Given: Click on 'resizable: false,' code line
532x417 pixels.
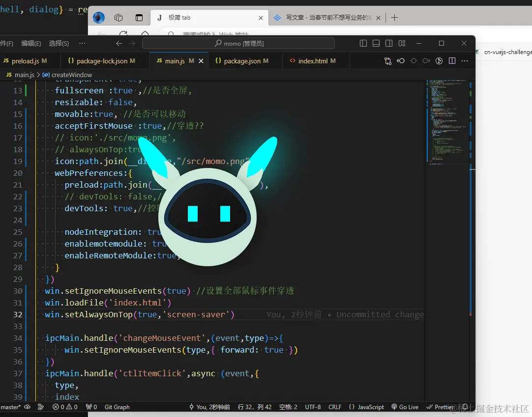Looking at the screenshot, I should (x=96, y=102).
